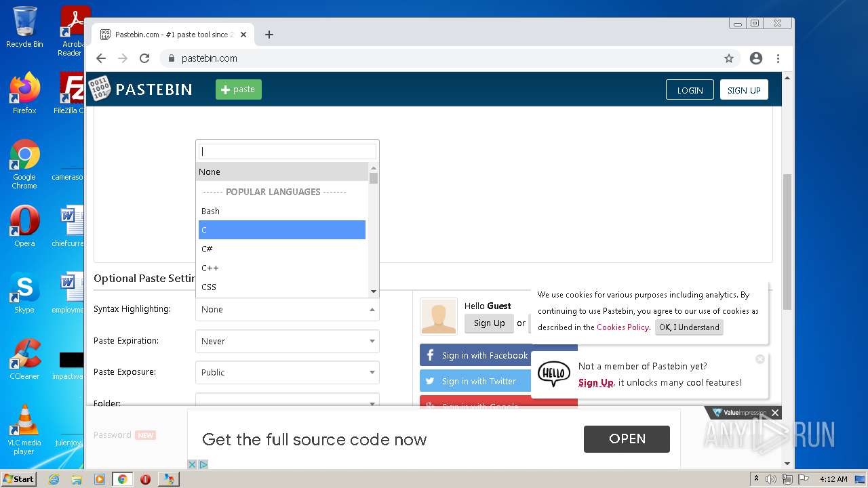Viewport: 868px width, 488px height.
Task: Click the small ad close X icon
Action: point(193,464)
